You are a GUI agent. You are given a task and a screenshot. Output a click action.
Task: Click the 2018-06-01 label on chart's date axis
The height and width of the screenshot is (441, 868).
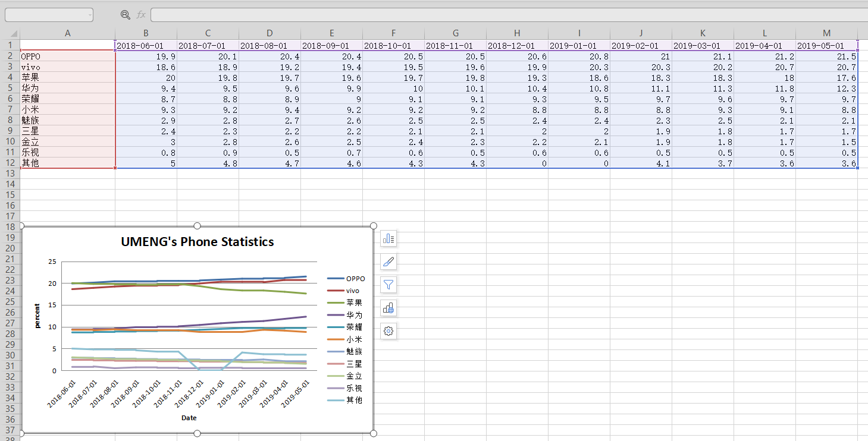tap(62, 393)
